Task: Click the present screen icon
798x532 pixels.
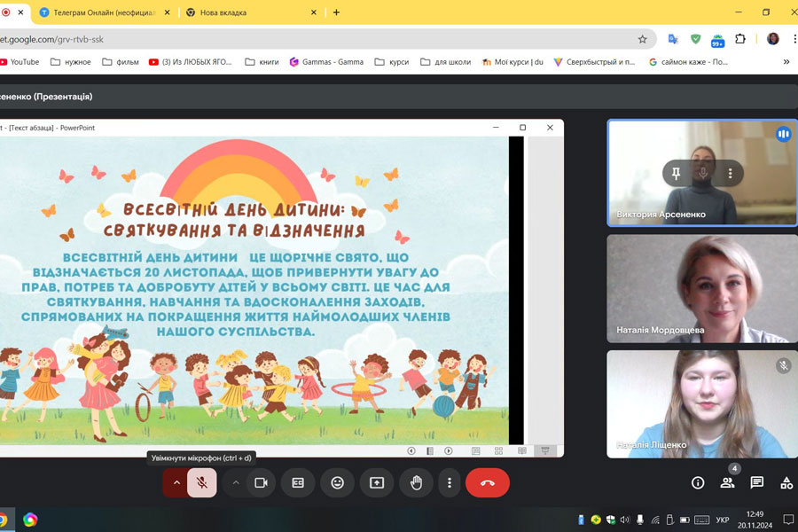Action: coord(377,482)
